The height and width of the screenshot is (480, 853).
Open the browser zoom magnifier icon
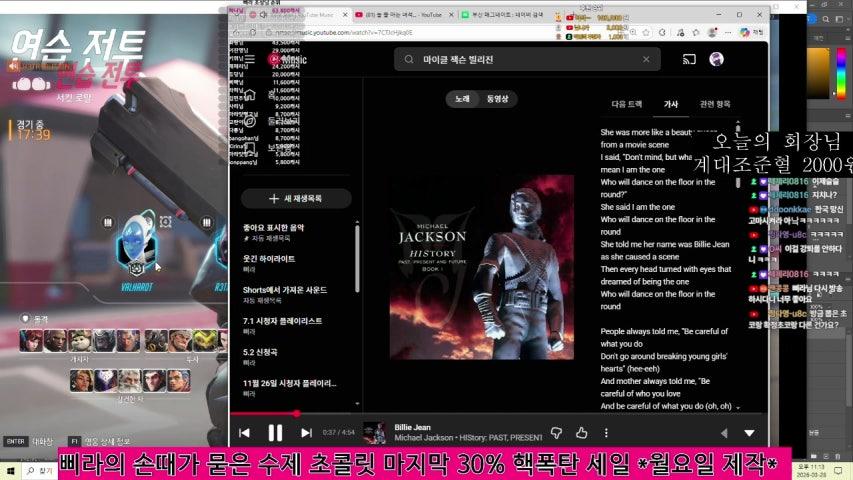click(x=633, y=33)
